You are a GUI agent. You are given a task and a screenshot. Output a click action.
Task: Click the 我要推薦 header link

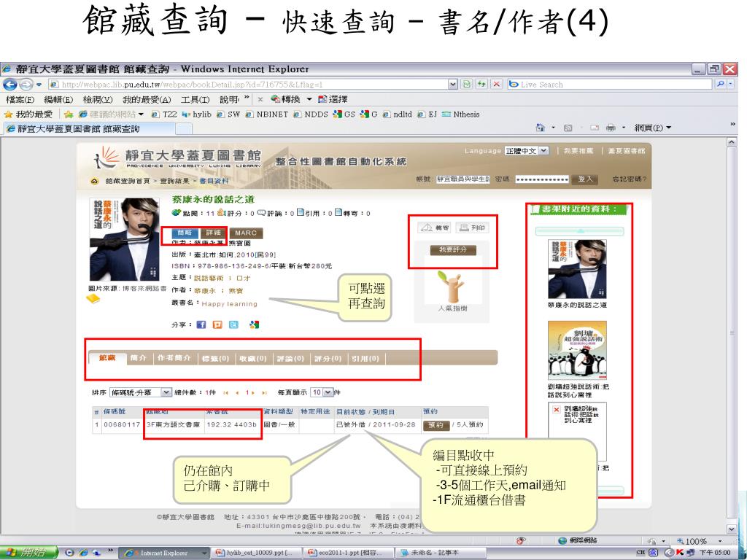pos(578,151)
